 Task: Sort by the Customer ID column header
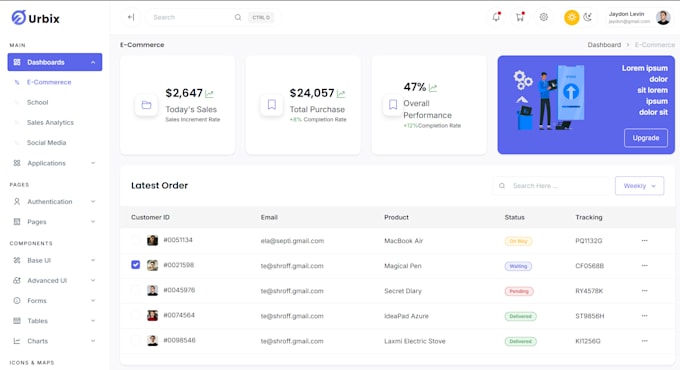click(x=150, y=217)
